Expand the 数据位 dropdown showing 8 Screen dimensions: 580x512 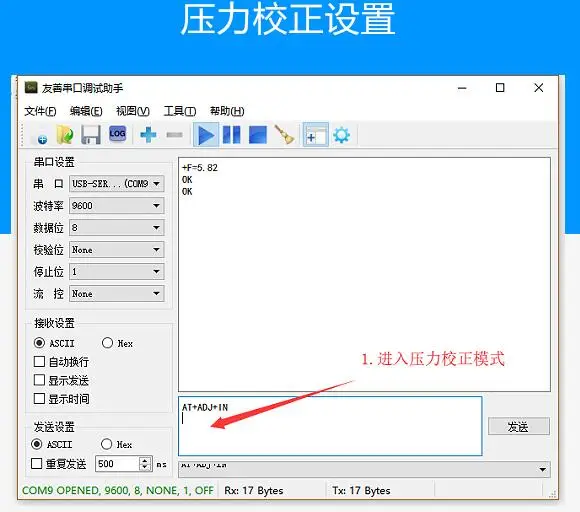(x=117, y=228)
